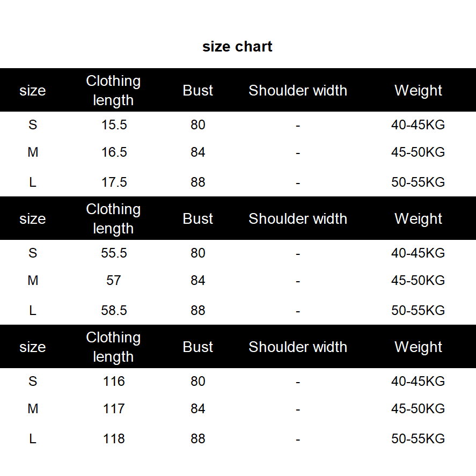Click shoulder width dash in the 15.5 row
This screenshot has height=476, width=476.
tap(298, 126)
